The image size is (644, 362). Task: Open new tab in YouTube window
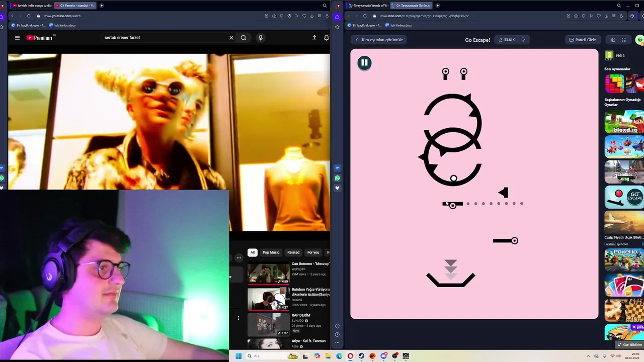pyautogui.click(x=101, y=6)
